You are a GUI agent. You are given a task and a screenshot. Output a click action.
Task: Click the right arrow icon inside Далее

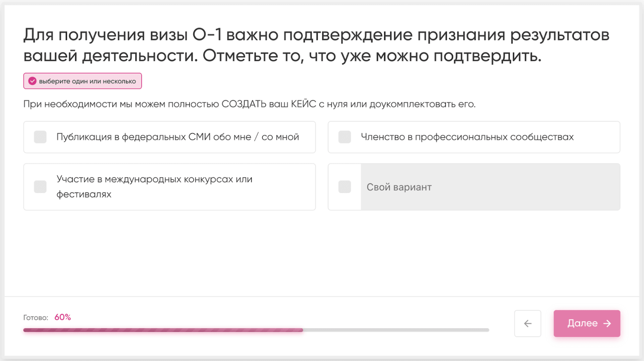tap(607, 323)
